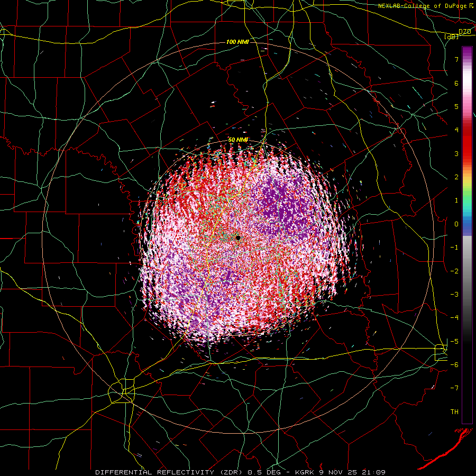This screenshot has height=476, width=476.
Task: Click the gray -2 dB band on the color bar
Action: [467, 271]
